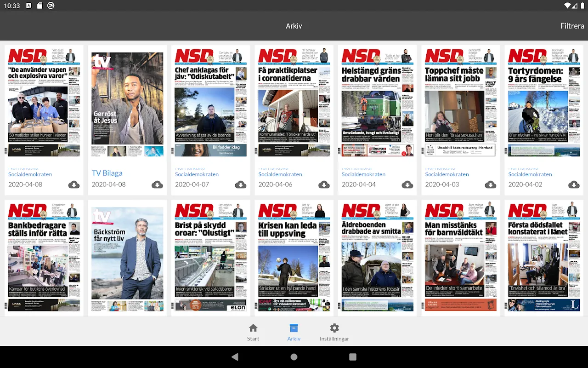Open TV cover "Ger röst åt Jesus"
The width and height of the screenshot is (588, 368).
127,104
